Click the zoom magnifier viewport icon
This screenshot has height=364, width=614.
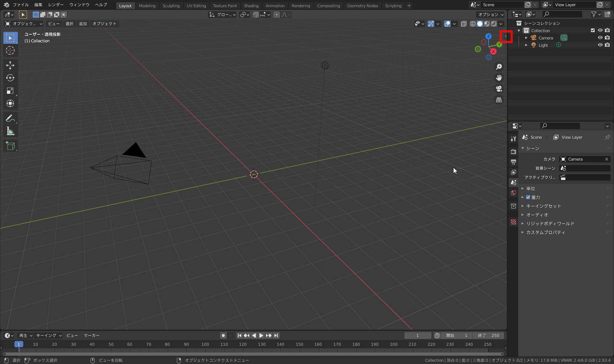click(x=499, y=67)
